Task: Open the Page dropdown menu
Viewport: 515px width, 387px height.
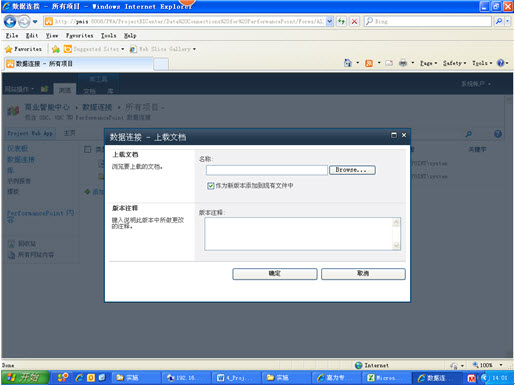Action: (x=428, y=63)
